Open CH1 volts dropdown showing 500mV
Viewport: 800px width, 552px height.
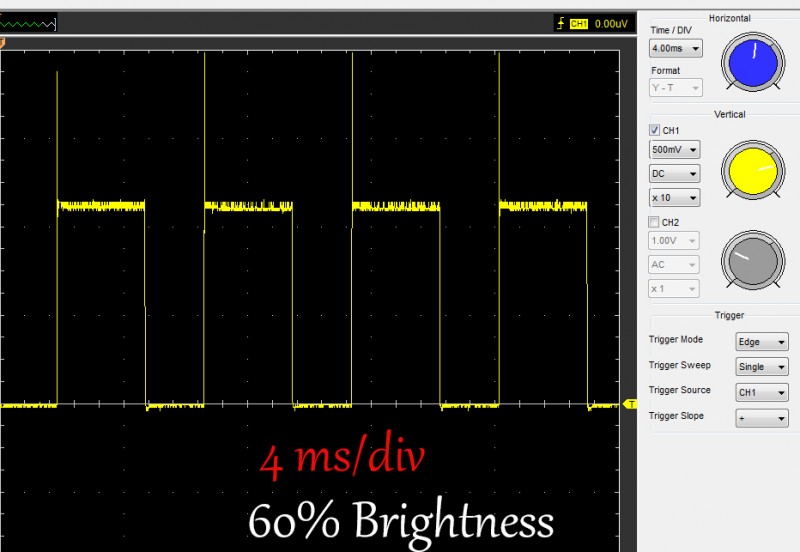click(674, 149)
